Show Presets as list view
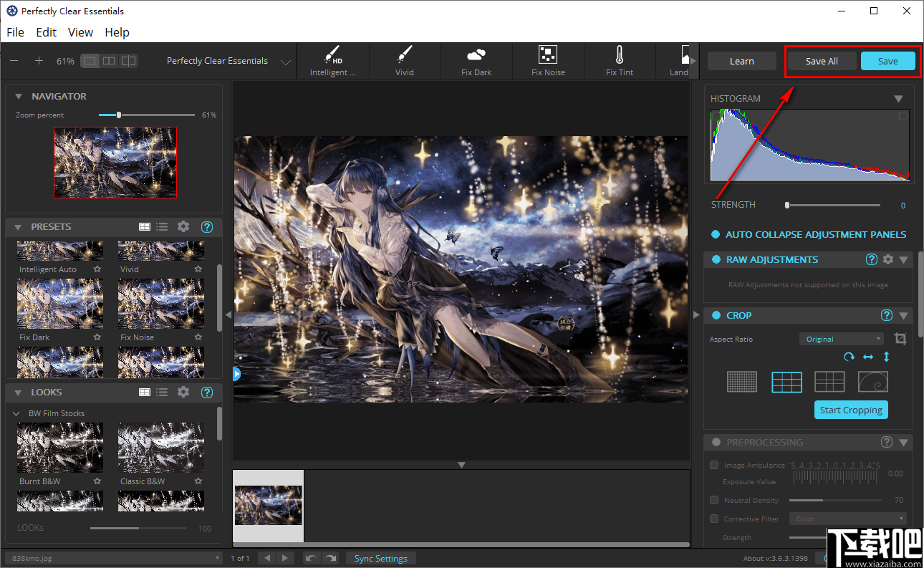 coord(162,226)
